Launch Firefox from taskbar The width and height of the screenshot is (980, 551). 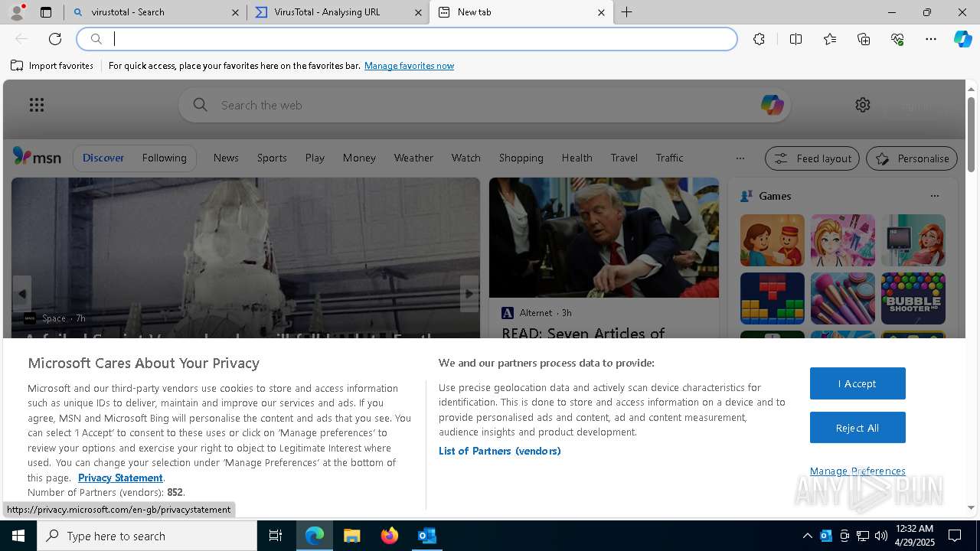[x=389, y=536]
